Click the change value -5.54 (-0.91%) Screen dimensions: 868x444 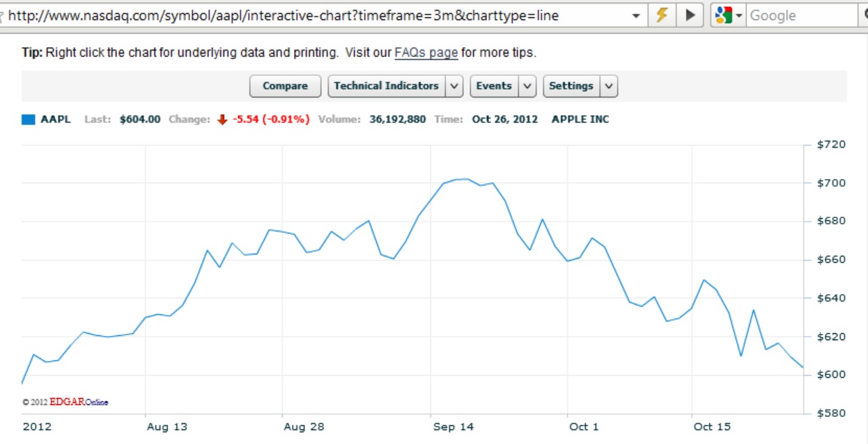point(271,119)
